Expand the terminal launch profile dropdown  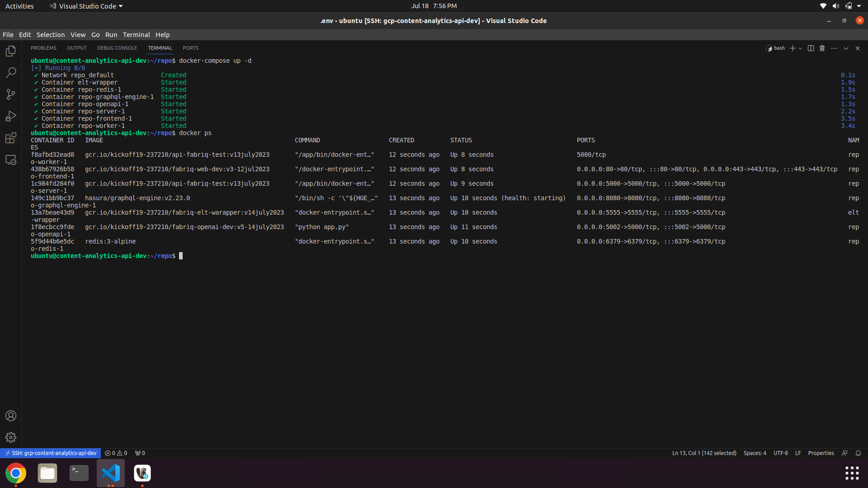[x=800, y=48]
